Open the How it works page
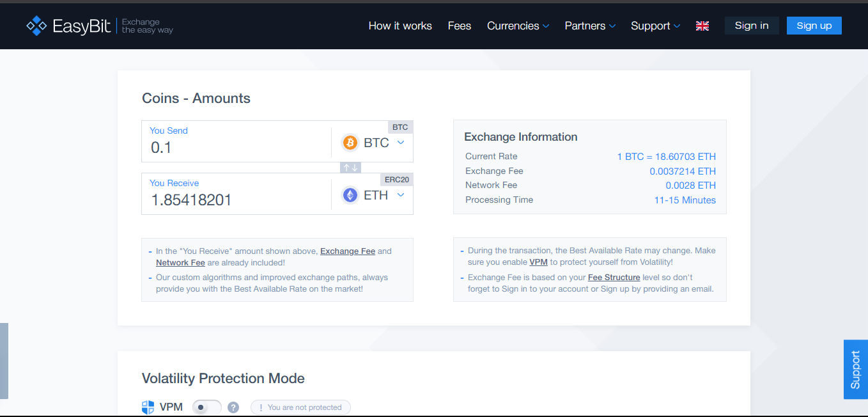Screen dimensions: 868x417 point(400,26)
